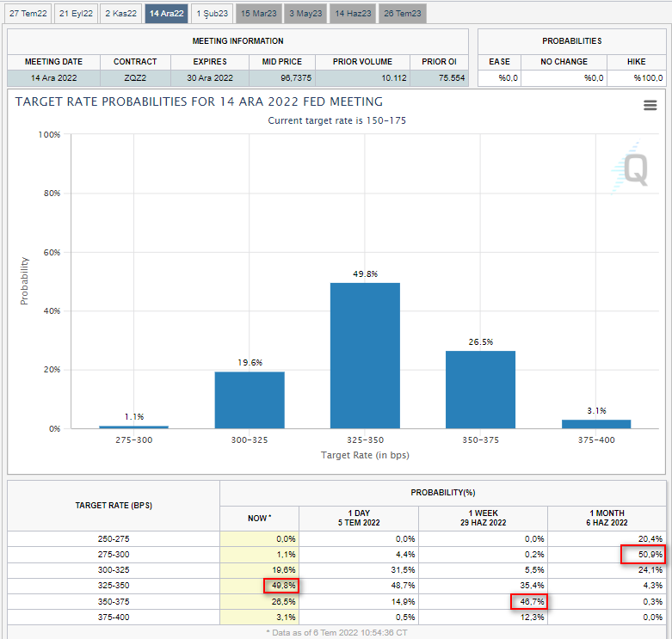Click the 250-275 target rate row label
This screenshot has height=639, width=672.
114,538
